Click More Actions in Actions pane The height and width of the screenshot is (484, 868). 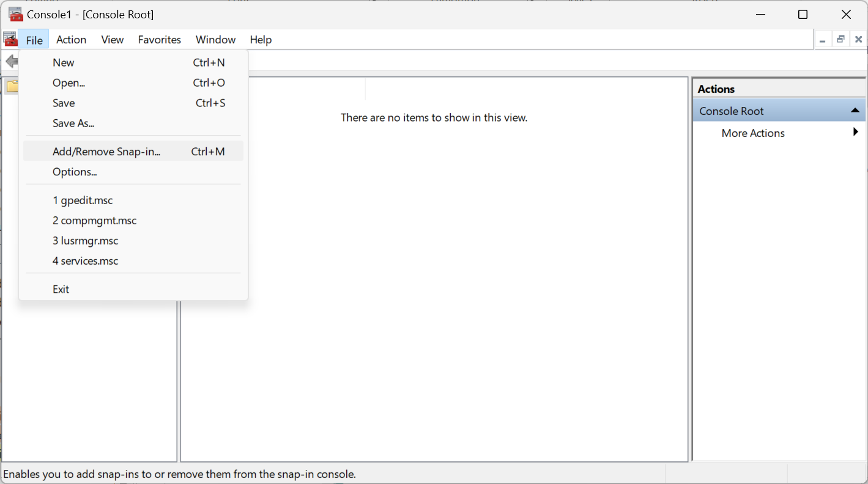click(x=753, y=133)
